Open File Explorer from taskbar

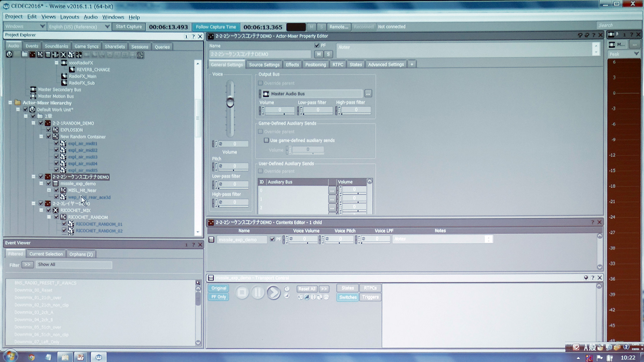coord(65,357)
